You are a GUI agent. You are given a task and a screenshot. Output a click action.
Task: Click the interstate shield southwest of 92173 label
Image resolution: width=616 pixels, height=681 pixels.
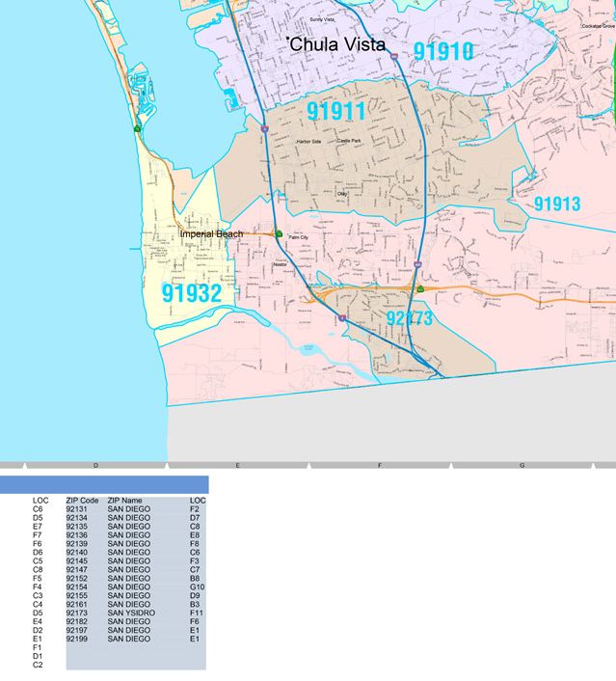(x=341, y=317)
